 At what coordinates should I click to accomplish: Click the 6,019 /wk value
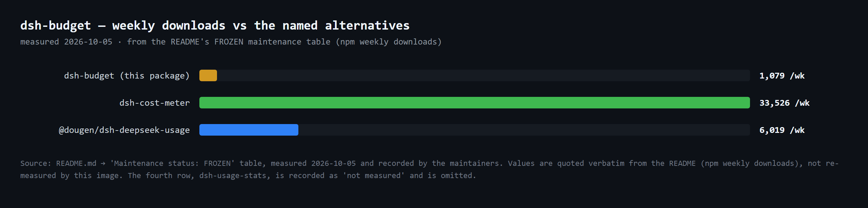point(782,130)
